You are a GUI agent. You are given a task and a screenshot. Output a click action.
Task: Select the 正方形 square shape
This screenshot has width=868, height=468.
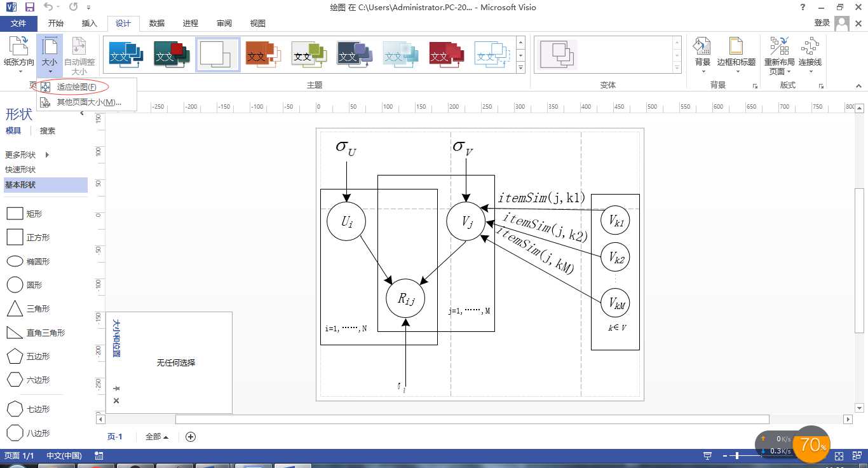(28, 238)
